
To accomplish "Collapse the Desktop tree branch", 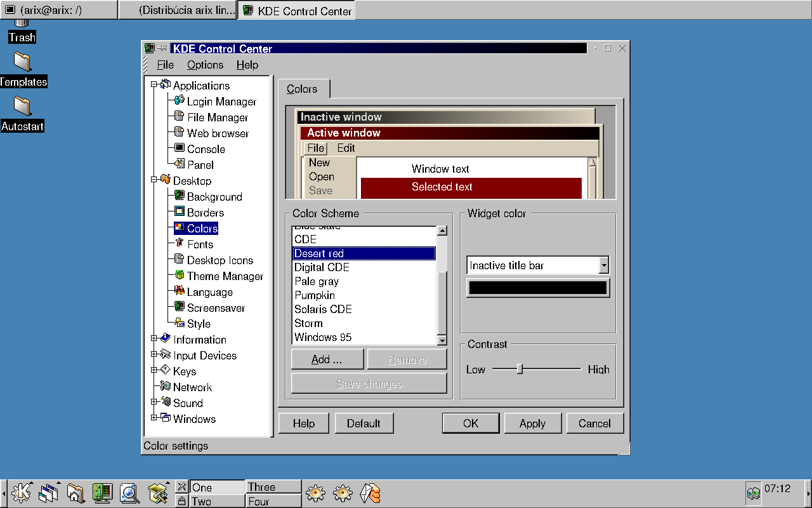I will pos(154,180).
